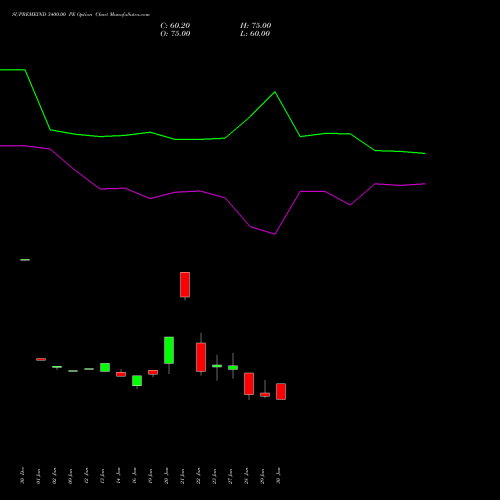Screen dimensions: 500x500
Task: Click the SUPREMEIND PE Option chart title
Action: click(81, 15)
